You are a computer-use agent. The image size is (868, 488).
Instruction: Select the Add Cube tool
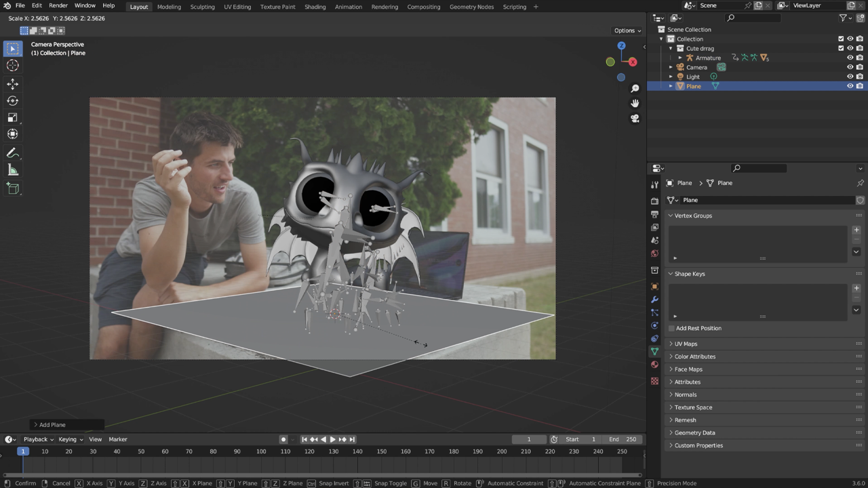tap(12, 189)
